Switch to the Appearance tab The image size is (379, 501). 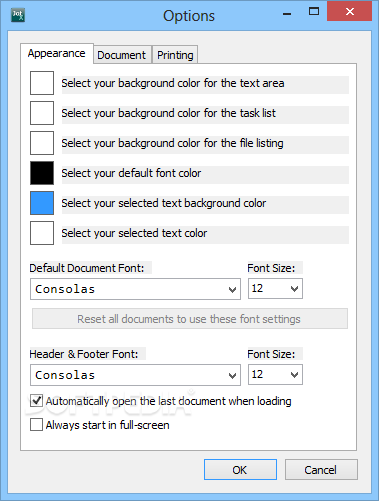tap(57, 53)
